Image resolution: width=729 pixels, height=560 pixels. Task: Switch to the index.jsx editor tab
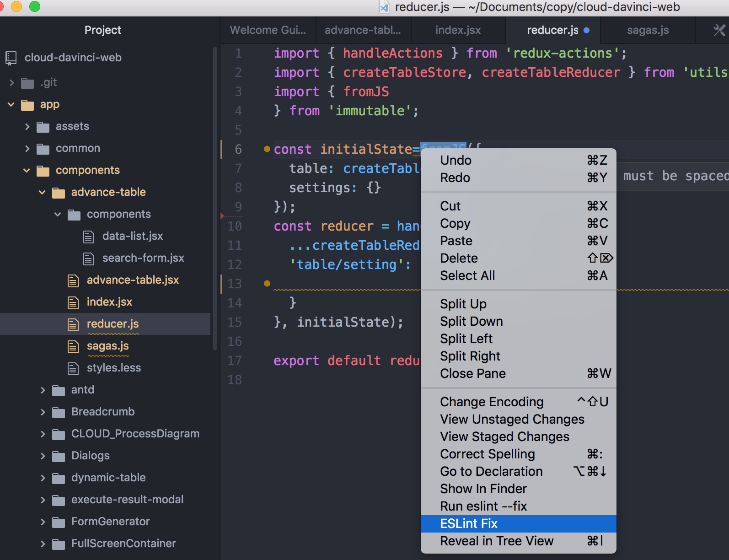[x=458, y=30]
